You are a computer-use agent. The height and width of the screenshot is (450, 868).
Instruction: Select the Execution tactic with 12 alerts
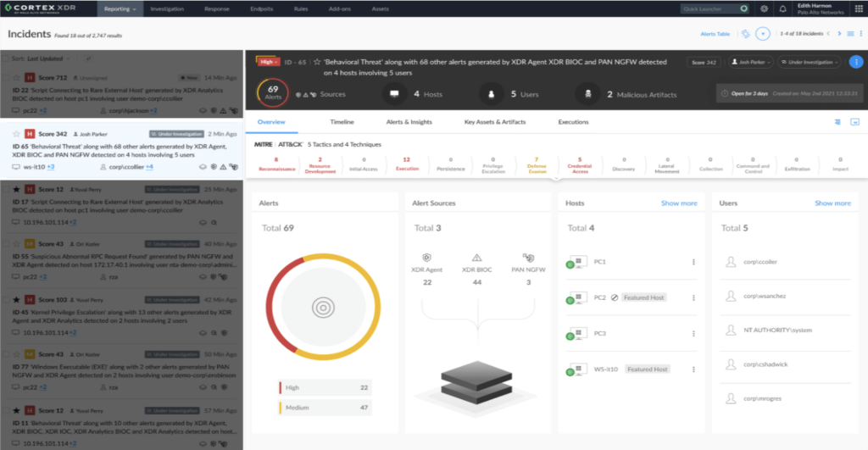click(x=407, y=164)
